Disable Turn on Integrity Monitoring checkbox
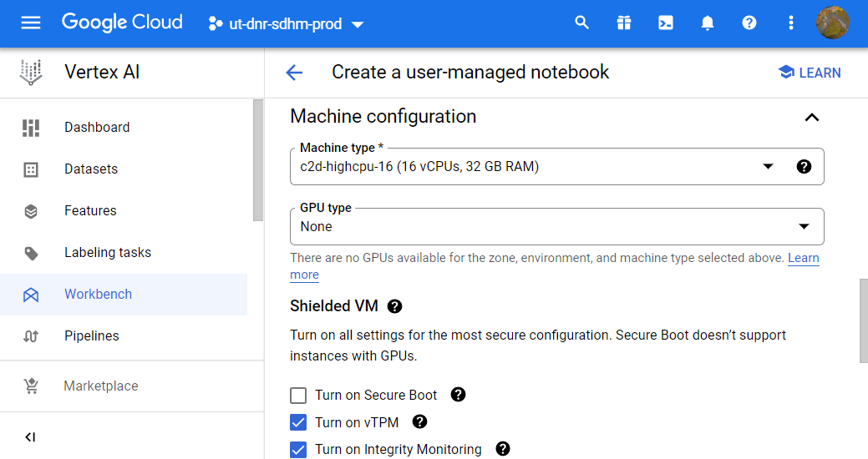Viewport: 868px width, 459px height. 298,449
